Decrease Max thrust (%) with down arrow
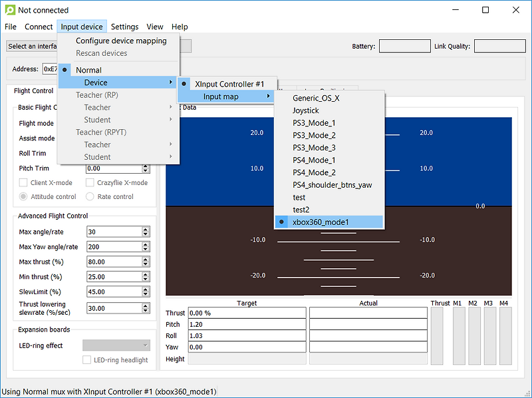This screenshot has height=398, width=532. coord(146,264)
